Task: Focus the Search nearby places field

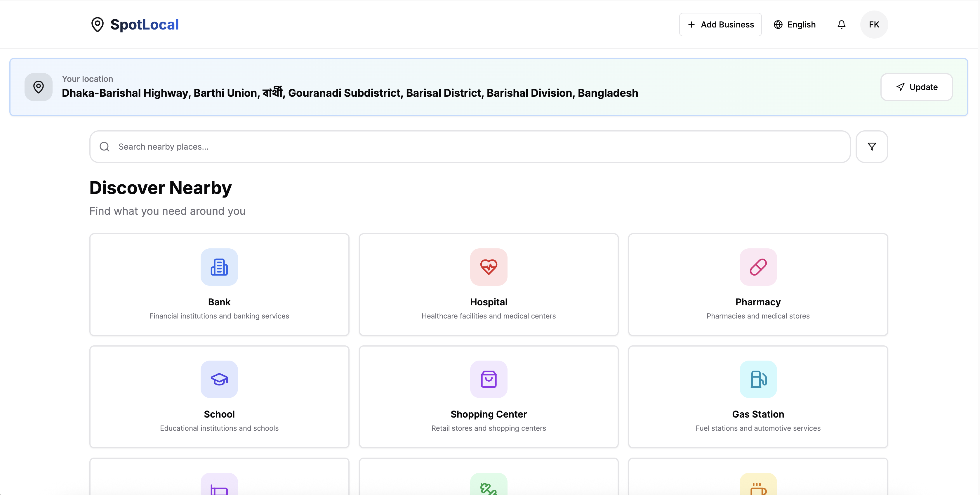Action: [x=470, y=147]
